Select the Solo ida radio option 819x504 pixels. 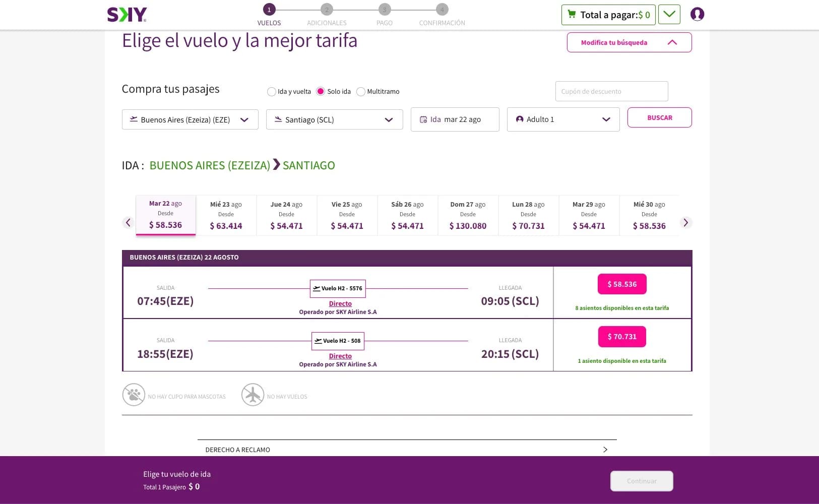point(321,91)
